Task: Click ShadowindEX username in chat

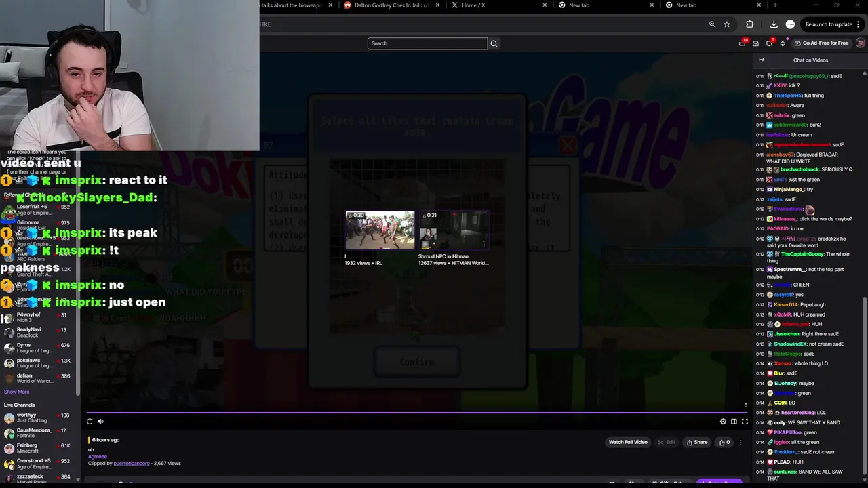Action: coord(790,344)
